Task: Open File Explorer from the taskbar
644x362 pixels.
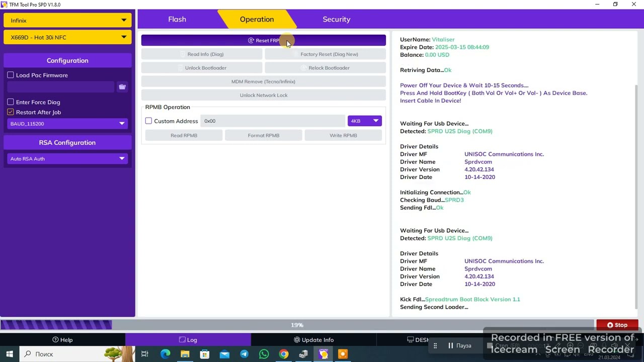Action: pyautogui.click(x=185, y=354)
